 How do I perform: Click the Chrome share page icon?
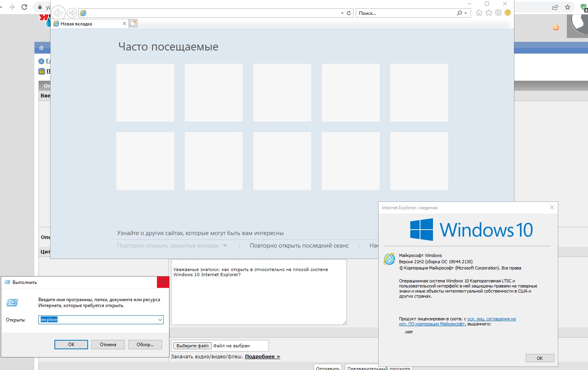point(555,7)
